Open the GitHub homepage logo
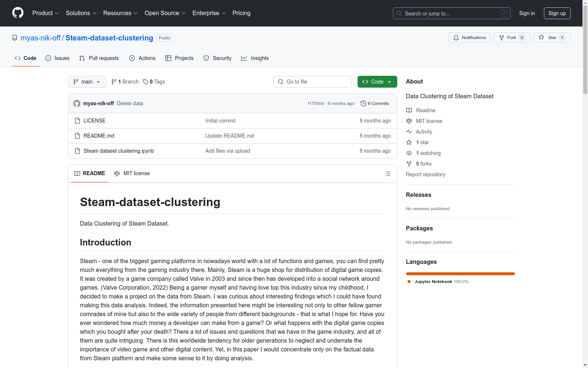Viewport: 588px width, 368px height. tap(18, 13)
